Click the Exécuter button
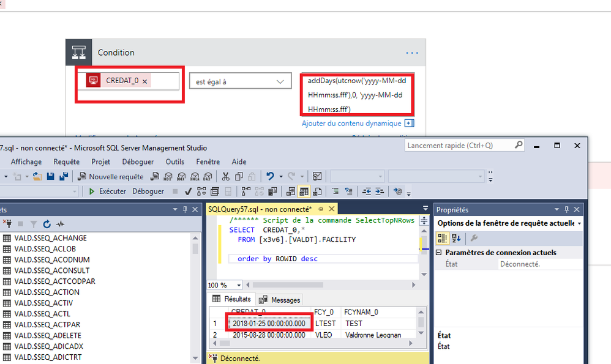 click(107, 191)
